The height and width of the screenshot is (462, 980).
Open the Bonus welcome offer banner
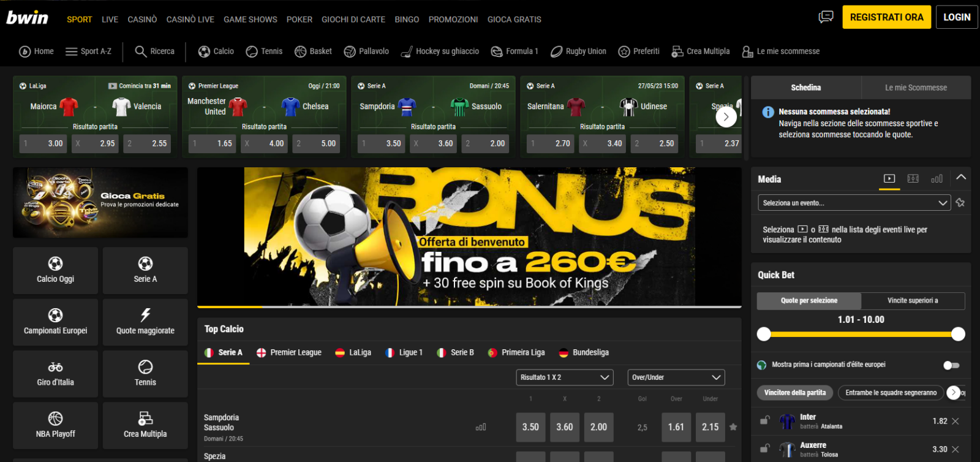pos(469,237)
